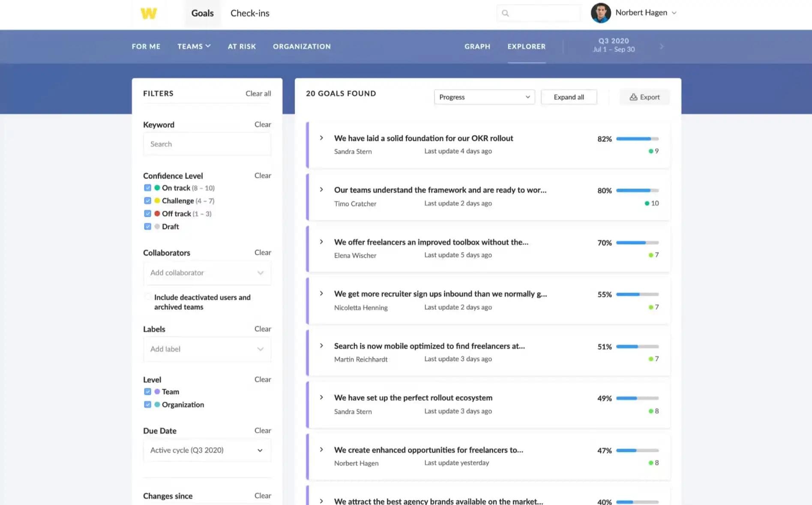The image size is (812, 505).
Task: Click inside the Keyword search field
Action: (x=207, y=144)
